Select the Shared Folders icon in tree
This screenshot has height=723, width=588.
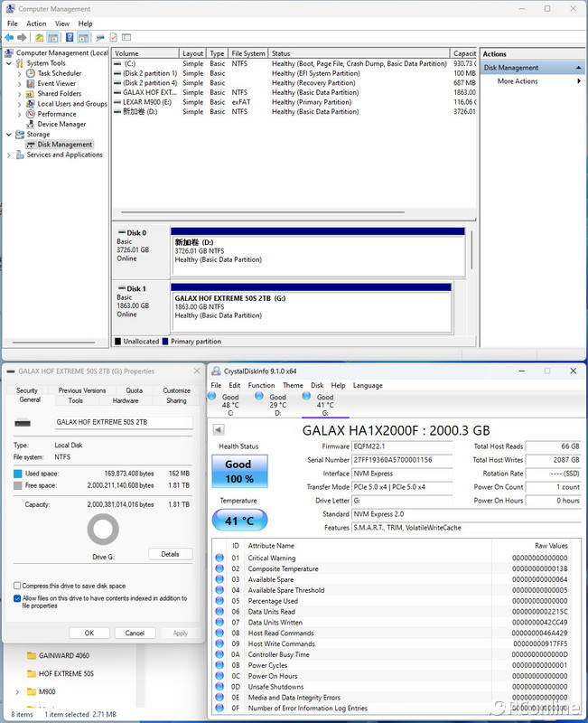[x=31, y=94]
